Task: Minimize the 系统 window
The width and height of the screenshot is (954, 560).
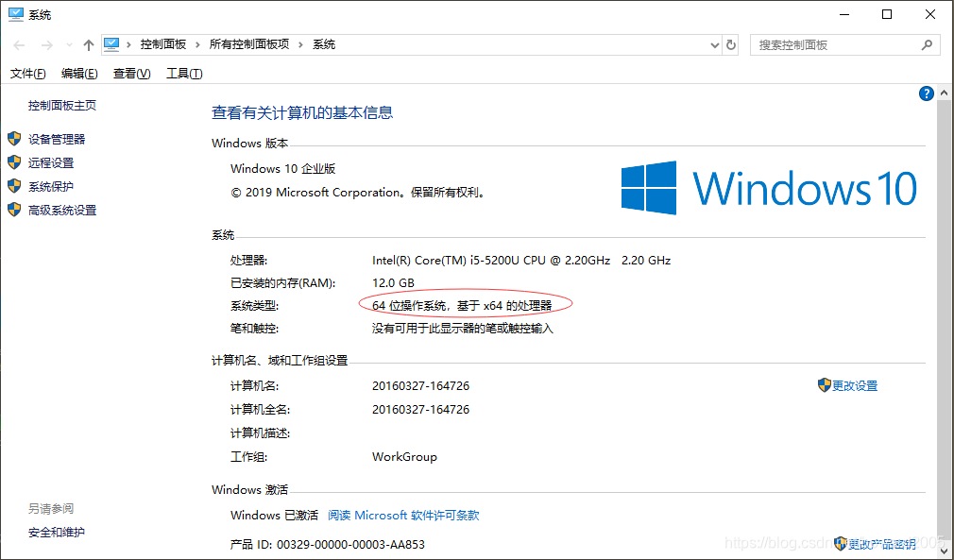Action: (x=843, y=14)
